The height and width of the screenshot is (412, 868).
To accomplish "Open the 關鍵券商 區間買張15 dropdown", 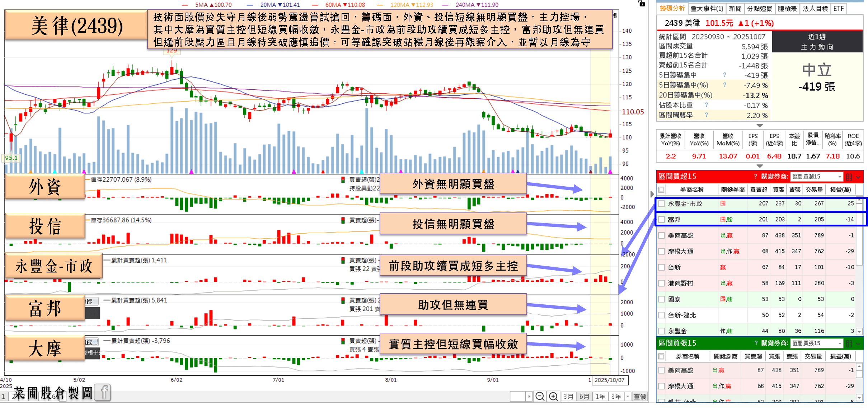I will (x=816, y=343).
